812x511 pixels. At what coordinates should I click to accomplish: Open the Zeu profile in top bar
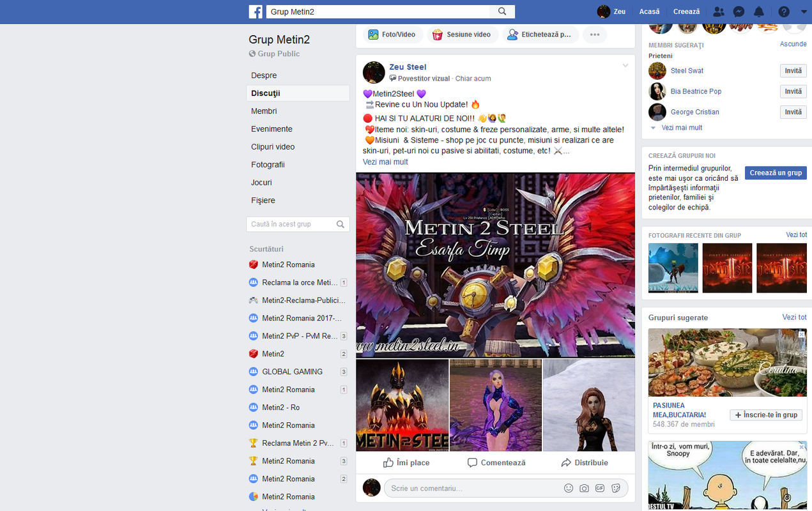pyautogui.click(x=611, y=11)
